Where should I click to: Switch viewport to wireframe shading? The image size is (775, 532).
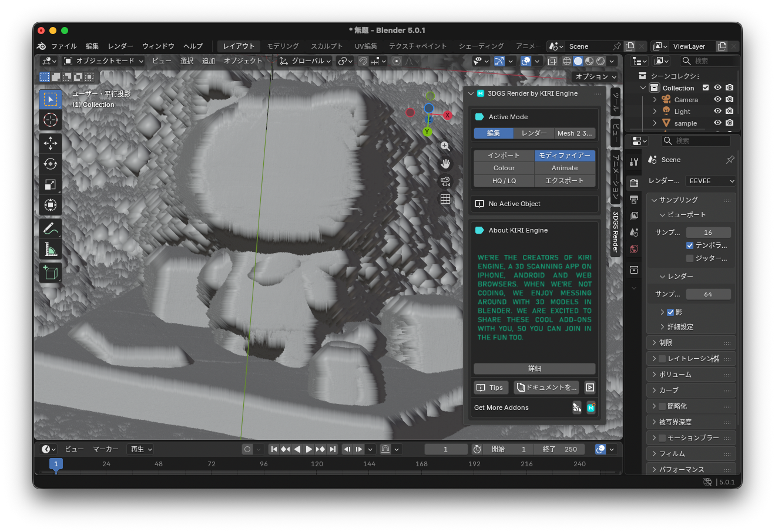pos(567,60)
